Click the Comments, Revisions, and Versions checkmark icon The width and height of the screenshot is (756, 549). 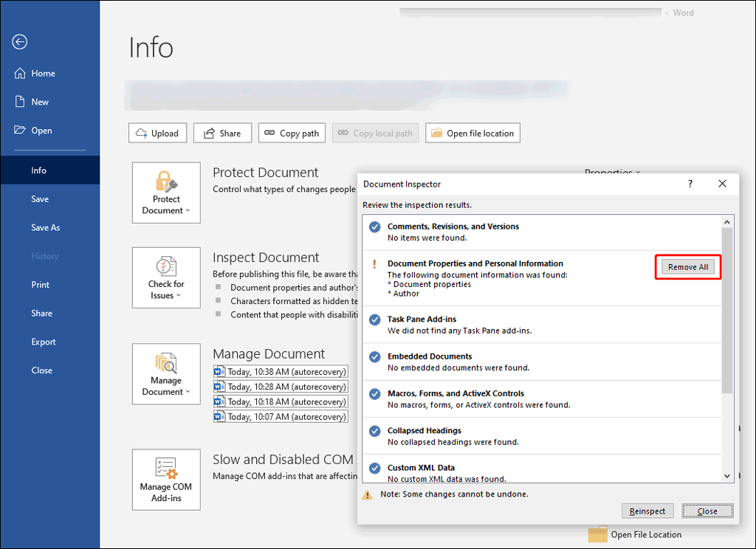point(374,227)
